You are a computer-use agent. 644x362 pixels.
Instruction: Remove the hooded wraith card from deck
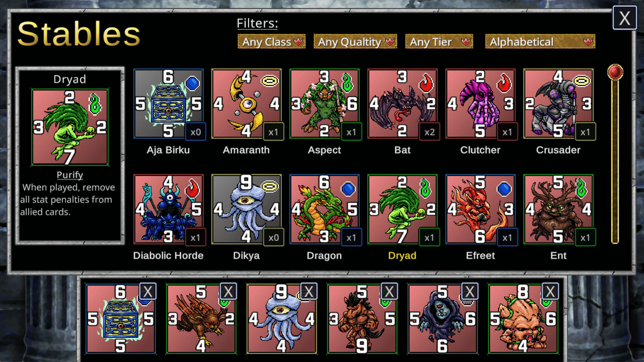click(470, 292)
